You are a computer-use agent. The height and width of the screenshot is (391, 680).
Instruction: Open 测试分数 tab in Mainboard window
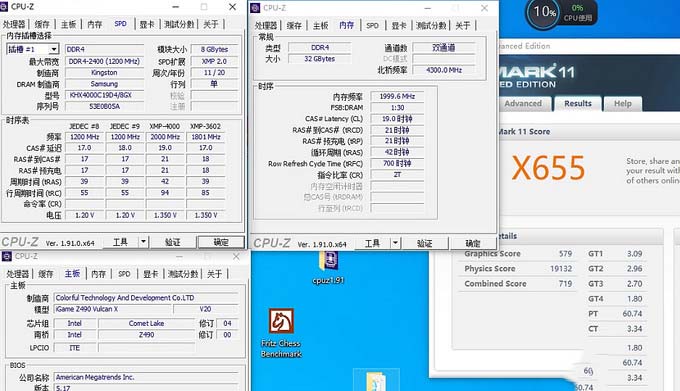(x=183, y=274)
